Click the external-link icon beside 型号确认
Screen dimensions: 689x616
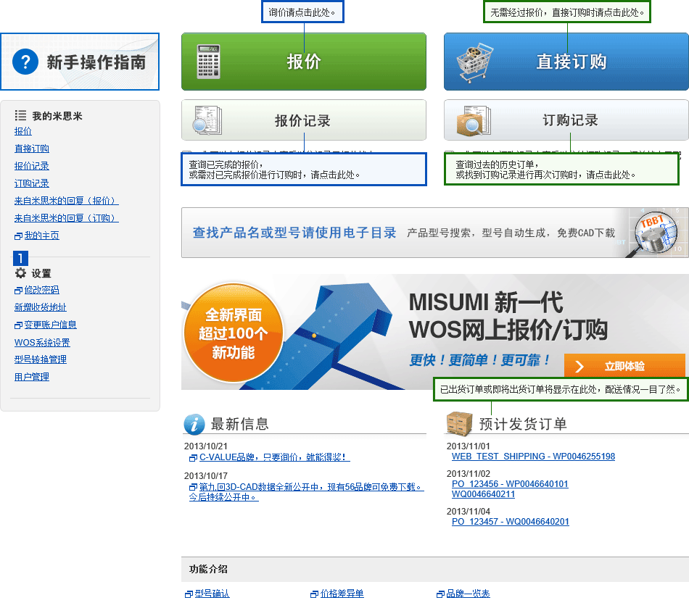[189, 594]
